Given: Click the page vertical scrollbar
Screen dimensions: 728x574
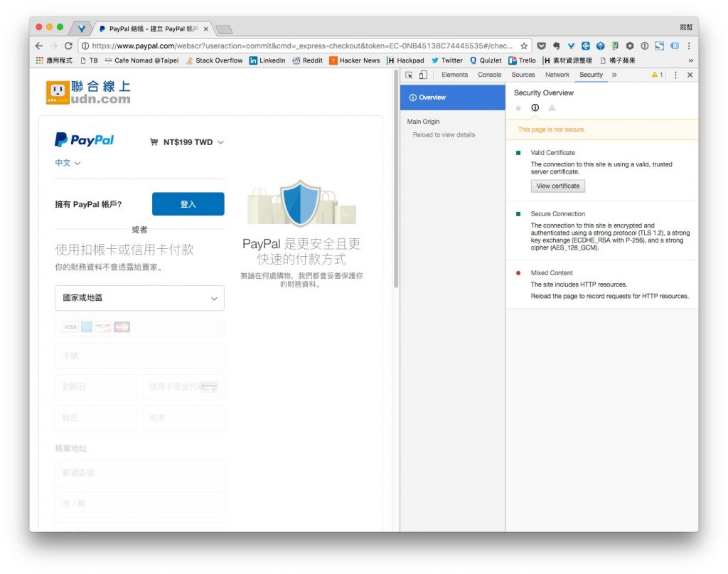Looking at the screenshot, I should [x=396, y=179].
